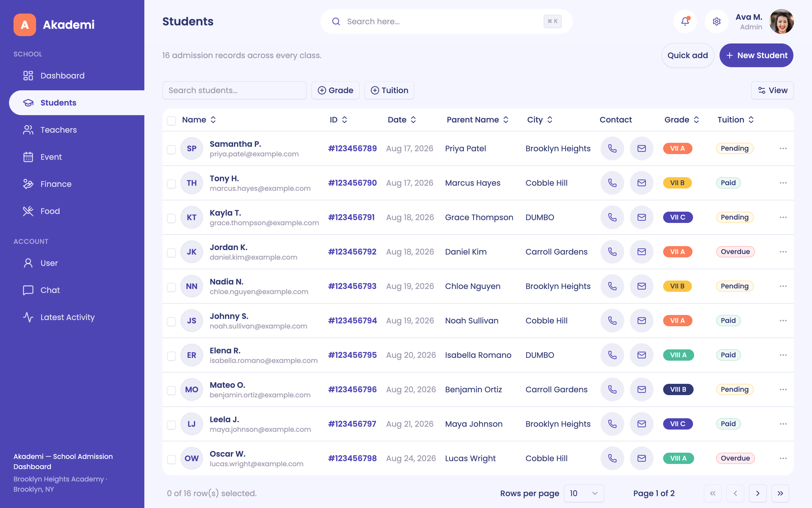812x508 pixels.
Task: Click Overdue tuition badge for Jordan K.
Action: tap(735, 252)
